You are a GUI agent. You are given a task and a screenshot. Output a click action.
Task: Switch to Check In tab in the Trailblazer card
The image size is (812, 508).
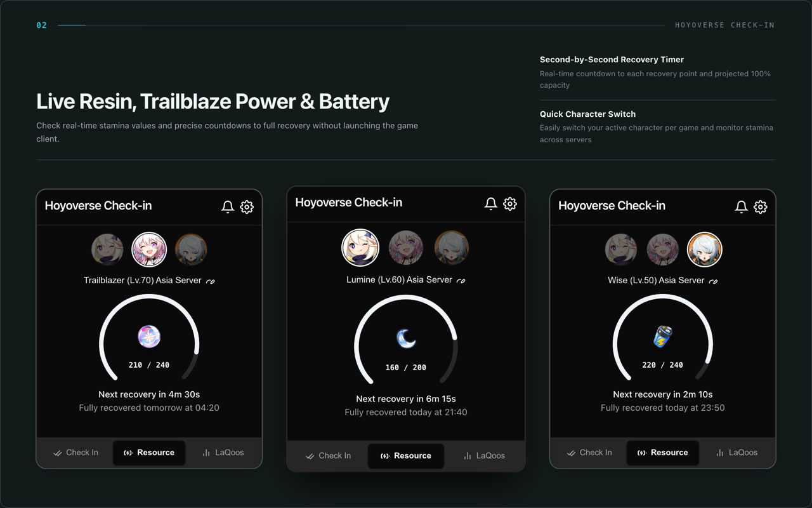(x=75, y=453)
